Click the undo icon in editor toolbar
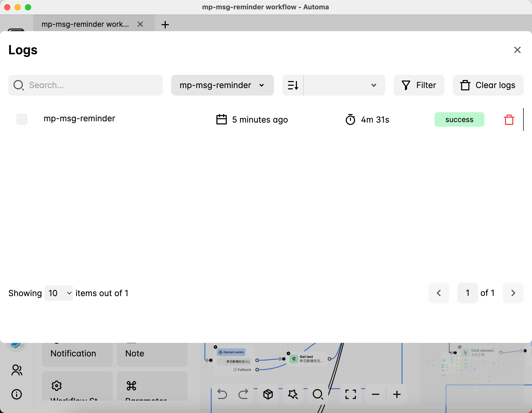The image size is (532, 413). pos(222,394)
